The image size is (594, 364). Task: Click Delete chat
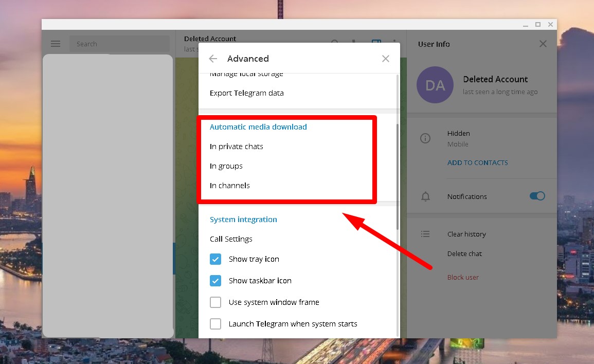point(464,254)
